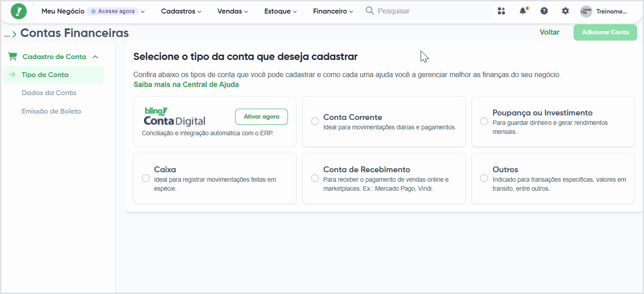Open the Financeiro menu
644x294 pixels.
click(x=333, y=11)
